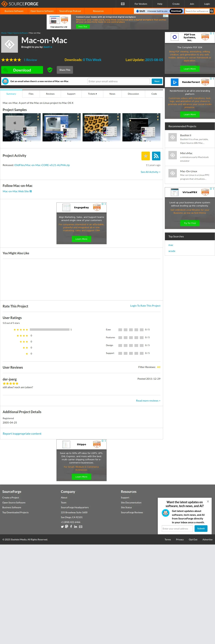
Task: Focus the 'Enter your email address' alert field
Action: (119, 81)
